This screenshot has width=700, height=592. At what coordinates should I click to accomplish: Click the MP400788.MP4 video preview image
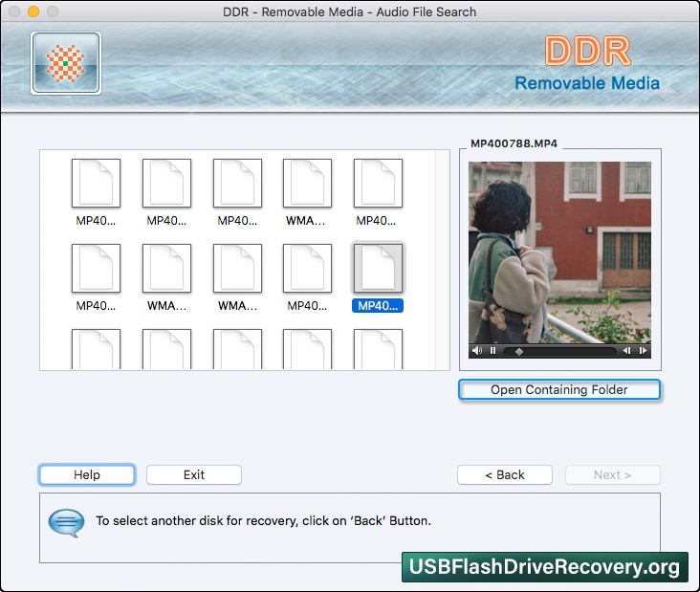coord(559,252)
